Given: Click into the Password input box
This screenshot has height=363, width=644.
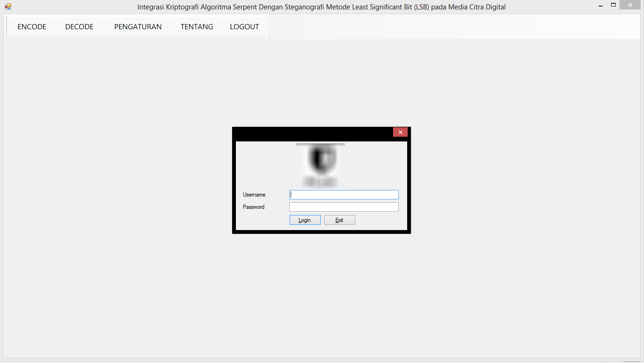Looking at the screenshot, I should pyautogui.click(x=343, y=207).
